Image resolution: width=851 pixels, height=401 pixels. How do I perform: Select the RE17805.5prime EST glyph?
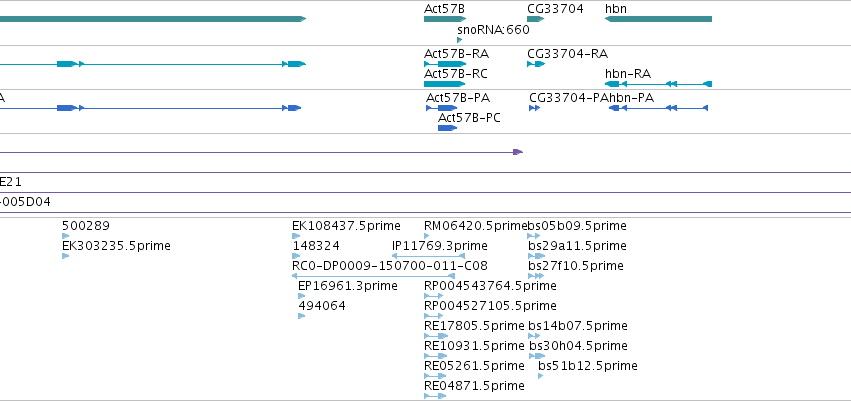point(436,336)
